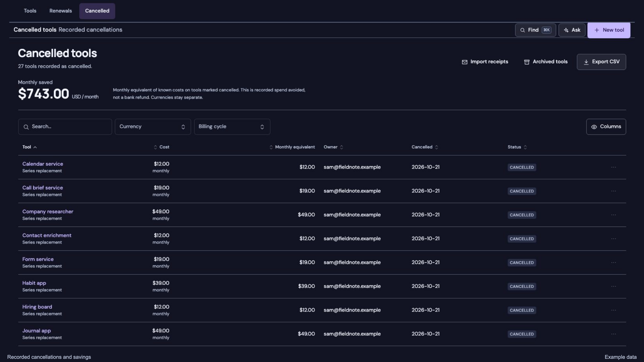Viewport: 644px width, 362px height.
Task: Focus the Search input field
Action: (65, 127)
